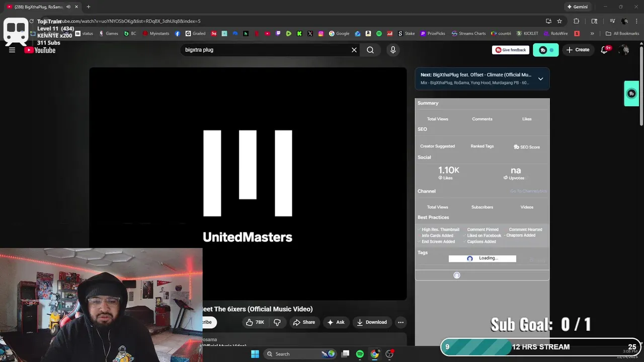
Task: Bookmark this page with the star icon
Action: pyautogui.click(x=559, y=21)
